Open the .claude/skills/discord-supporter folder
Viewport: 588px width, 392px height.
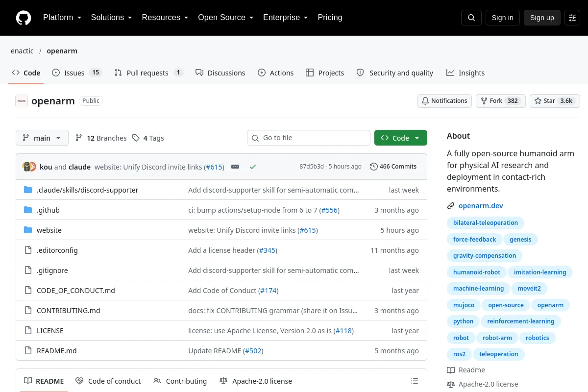pos(88,190)
